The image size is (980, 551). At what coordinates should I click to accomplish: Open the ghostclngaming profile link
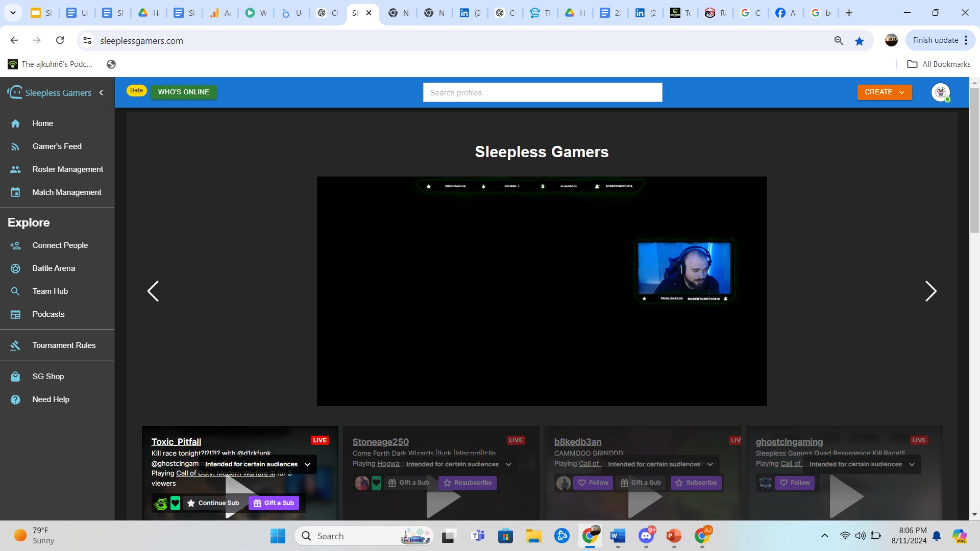click(x=789, y=442)
